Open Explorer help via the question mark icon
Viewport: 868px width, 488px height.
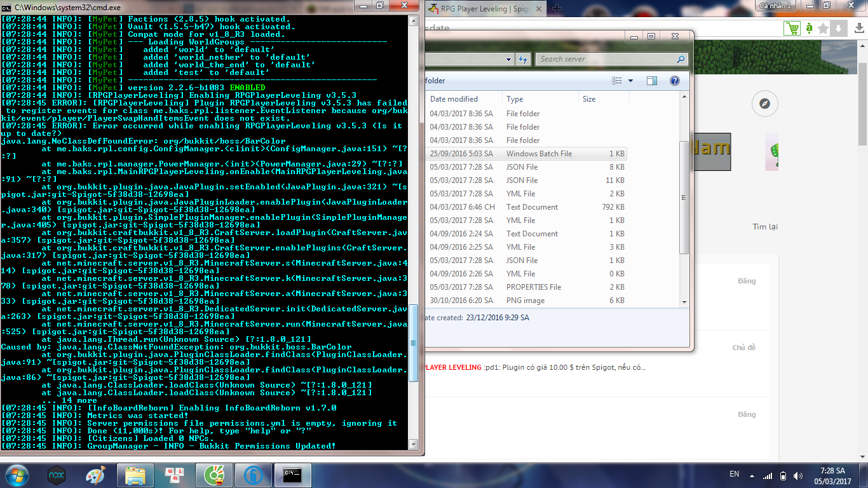[675, 81]
